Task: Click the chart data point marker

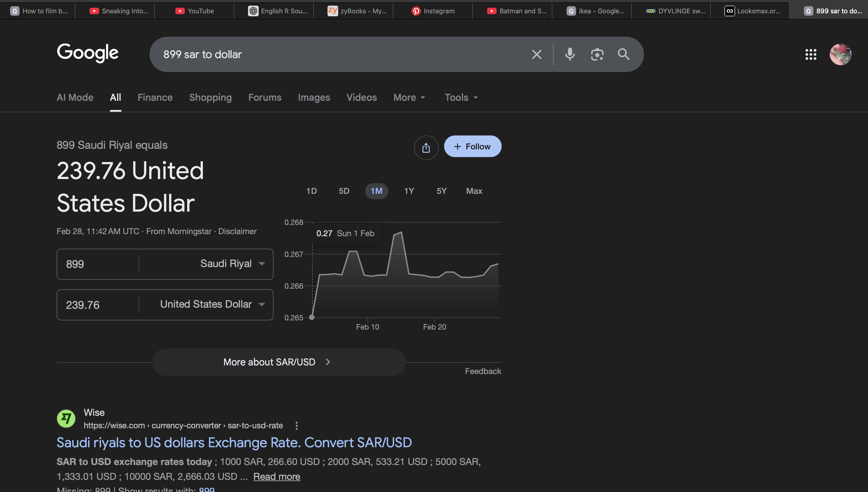Action: 312,317
